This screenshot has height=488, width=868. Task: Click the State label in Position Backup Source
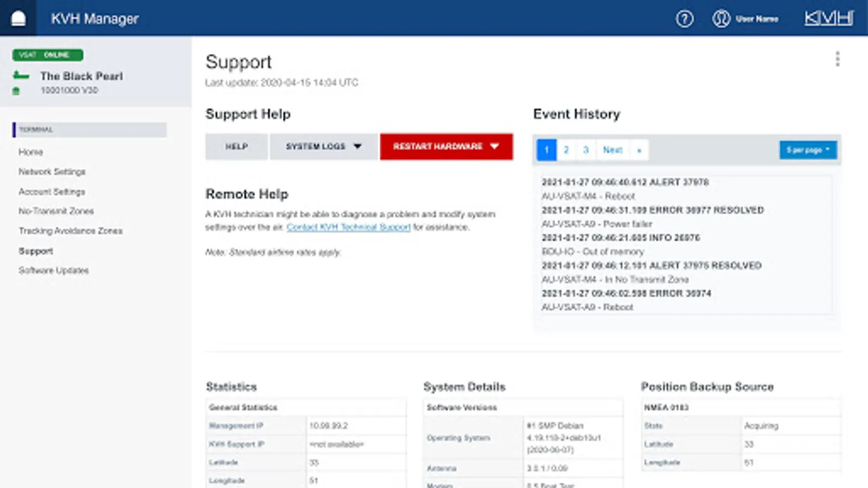[653, 426]
